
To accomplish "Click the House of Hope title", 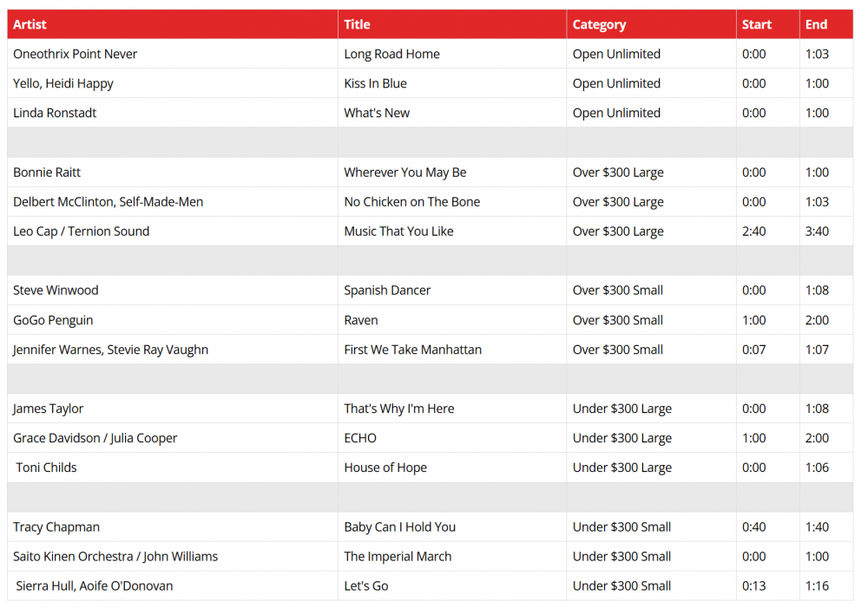I will (x=385, y=467).
